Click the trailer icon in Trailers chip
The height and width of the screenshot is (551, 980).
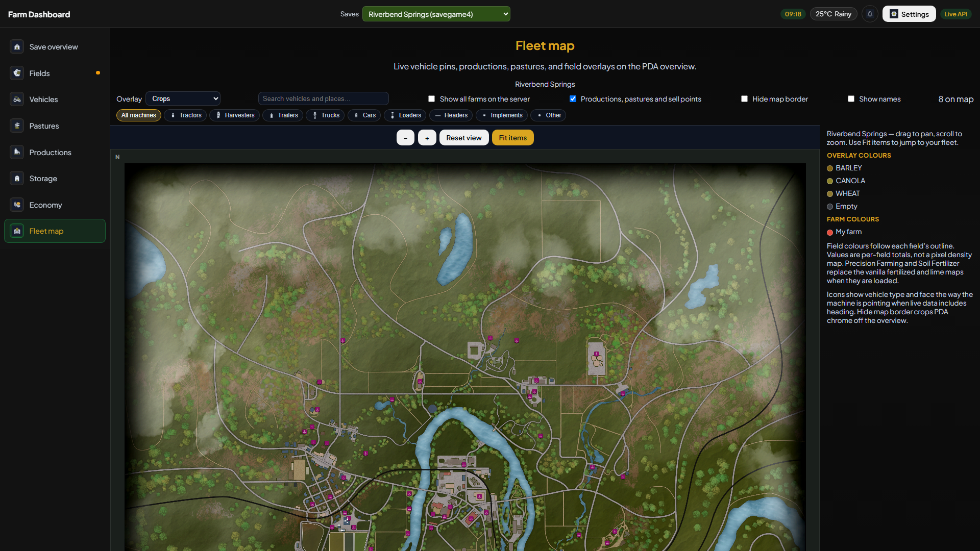tap(272, 115)
